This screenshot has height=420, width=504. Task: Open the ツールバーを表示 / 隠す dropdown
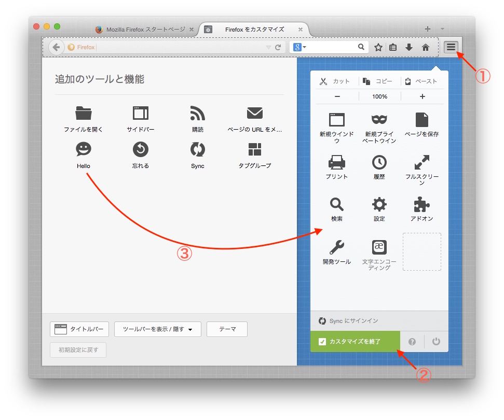tap(157, 329)
